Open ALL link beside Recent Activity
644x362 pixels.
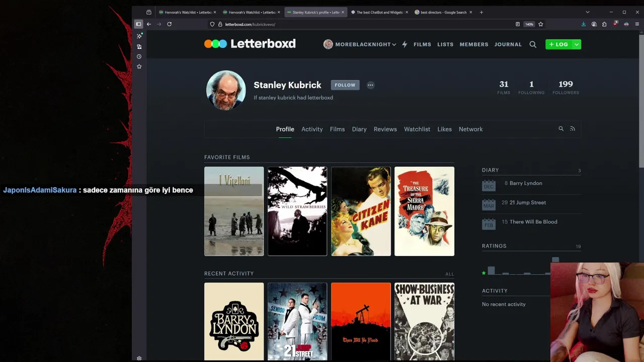coord(449,274)
